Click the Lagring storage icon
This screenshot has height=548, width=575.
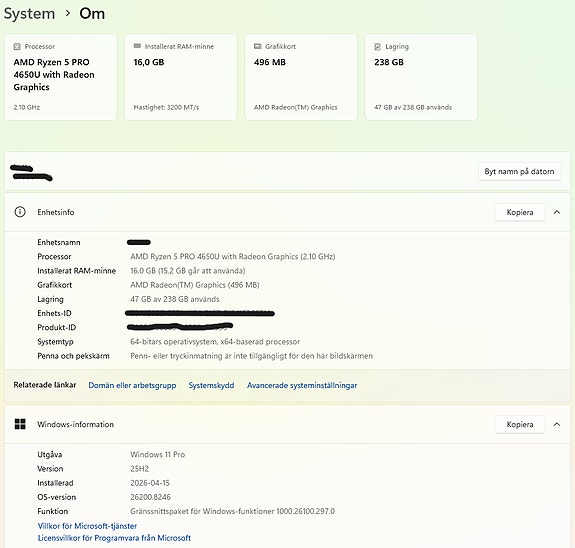point(377,47)
